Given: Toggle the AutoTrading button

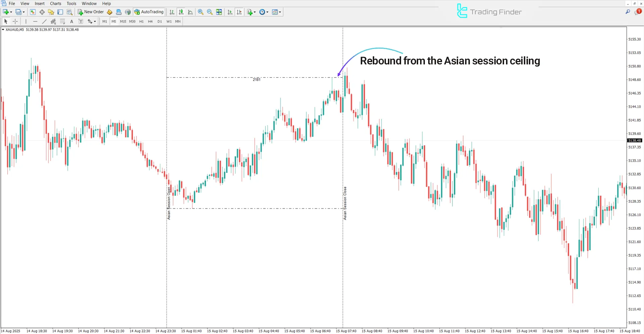Looking at the screenshot, I should click(x=149, y=12).
